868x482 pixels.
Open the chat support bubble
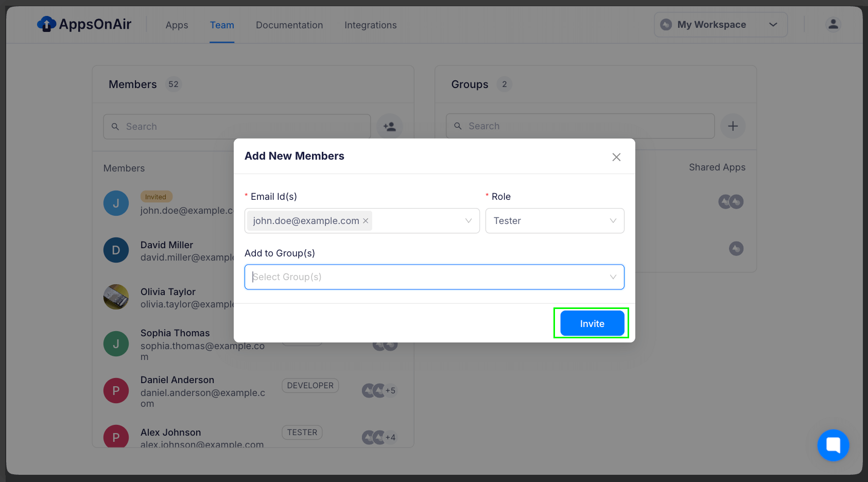point(832,445)
